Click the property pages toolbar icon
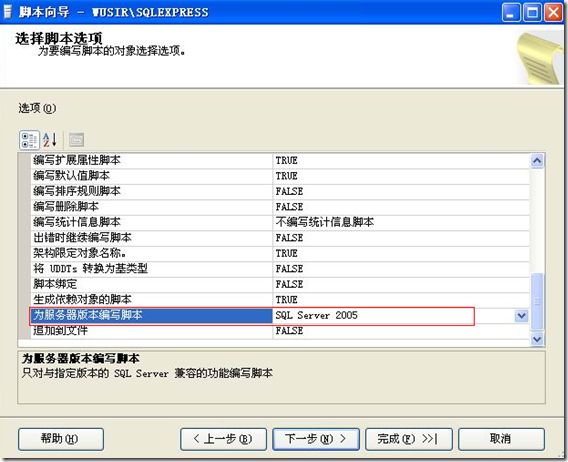Image resolution: width=568 pixels, height=462 pixels. (76, 140)
